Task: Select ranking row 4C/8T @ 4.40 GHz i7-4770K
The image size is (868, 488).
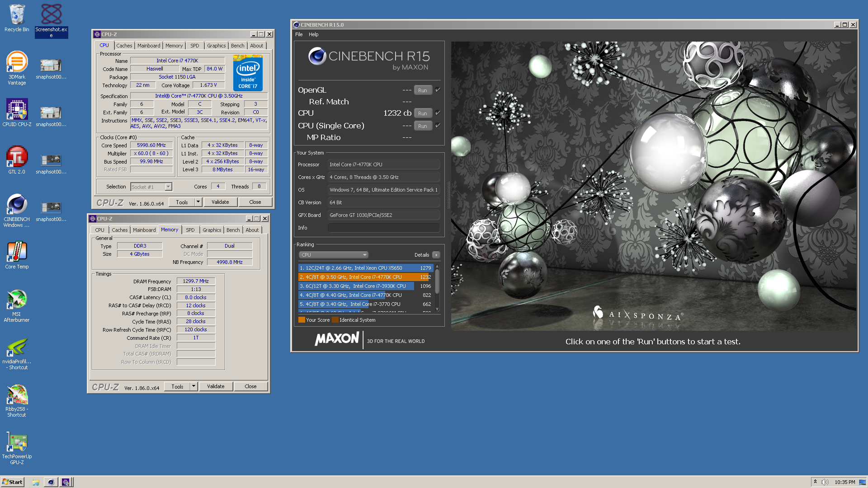Action: pos(365,295)
